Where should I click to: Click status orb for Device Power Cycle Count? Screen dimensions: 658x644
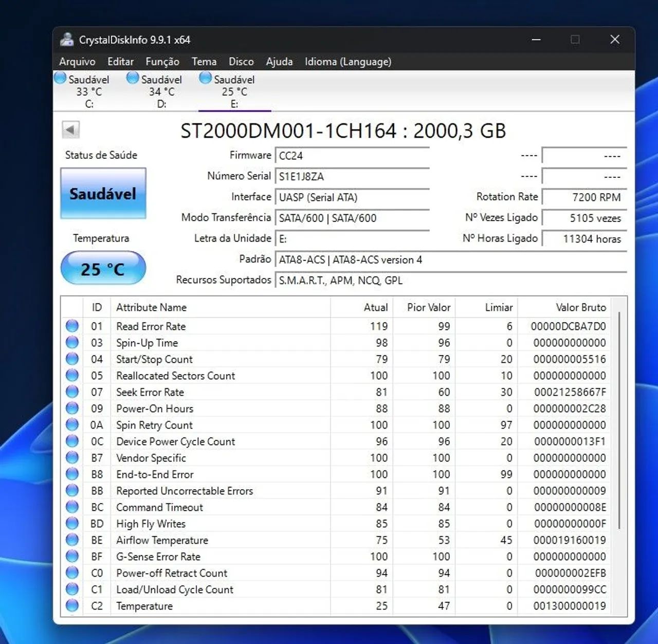(72, 441)
